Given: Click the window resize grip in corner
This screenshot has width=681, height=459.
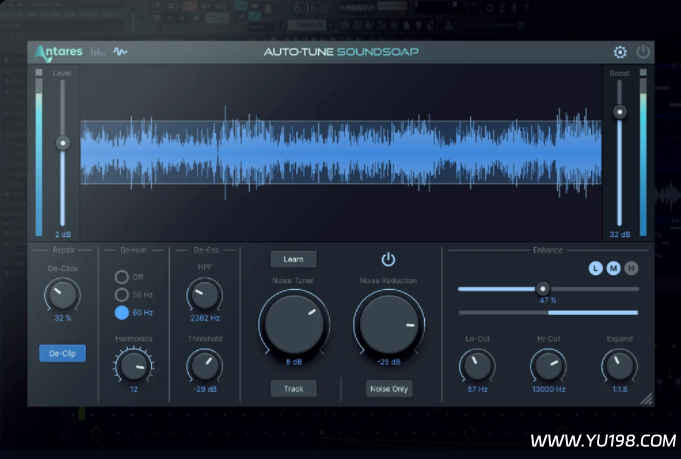Looking at the screenshot, I should point(646,398).
